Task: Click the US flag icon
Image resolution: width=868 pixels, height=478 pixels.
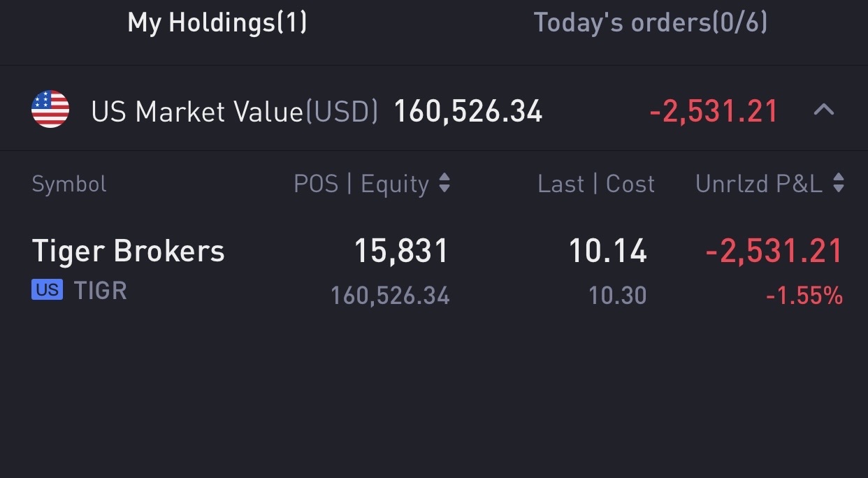Action: click(50, 110)
